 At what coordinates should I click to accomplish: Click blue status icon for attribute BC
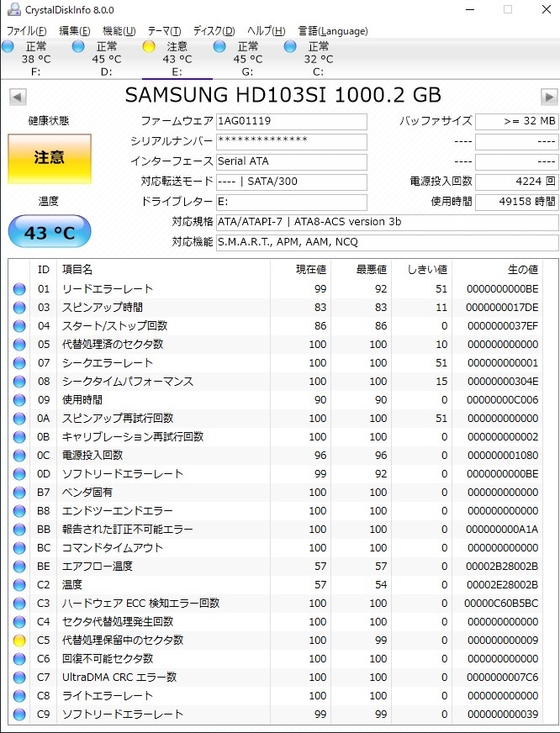click(19, 547)
